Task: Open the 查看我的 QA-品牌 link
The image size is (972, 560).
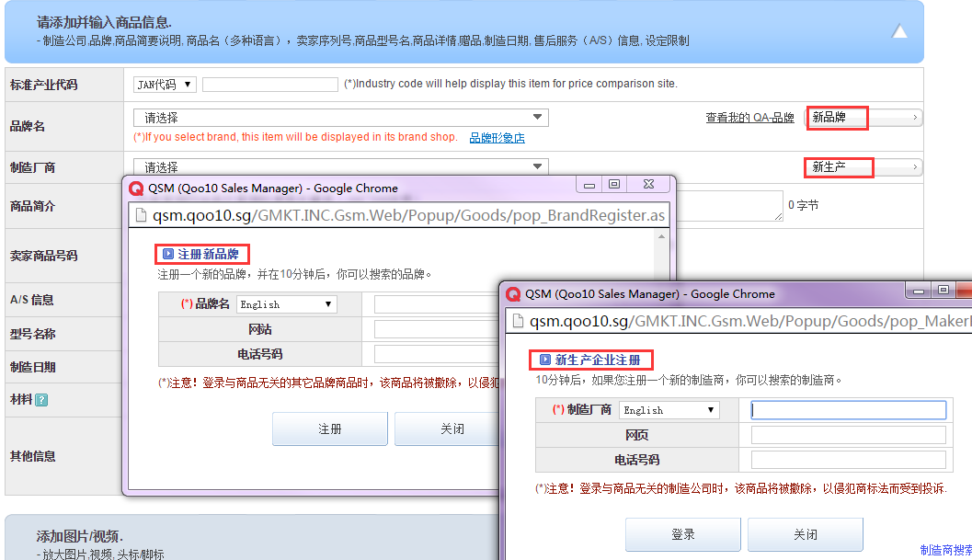Action: [x=749, y=117]
